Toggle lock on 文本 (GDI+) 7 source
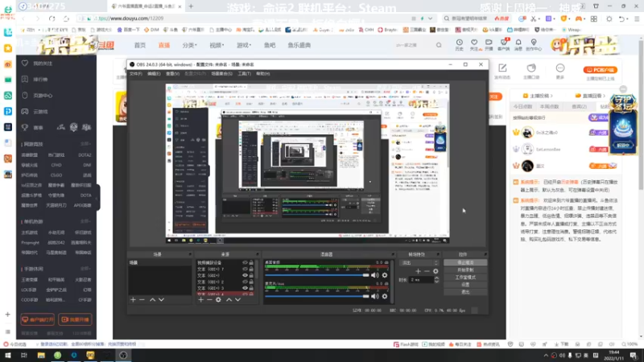 click(251, 269)
